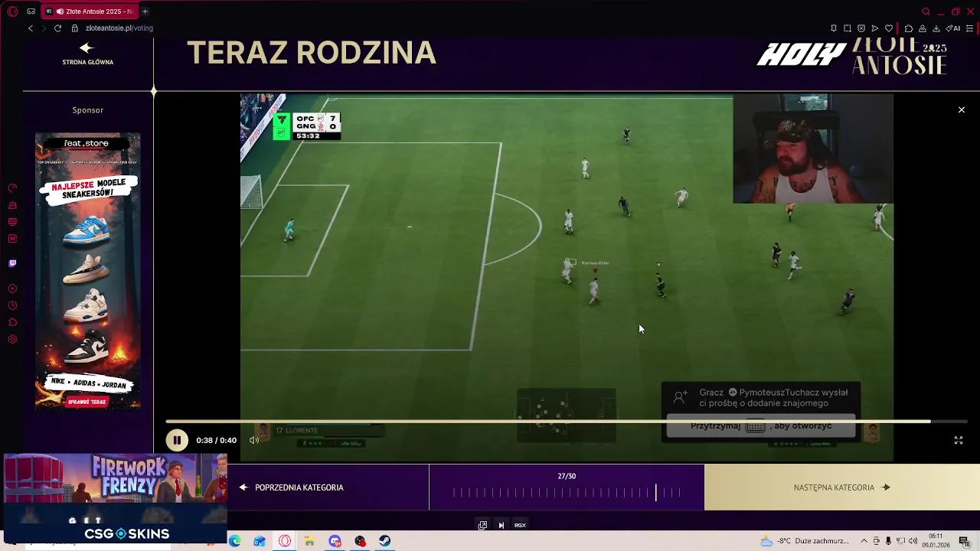Screen dimensions: 980x551
Task: Open Opera workspaces/tab islands icon
Action: [31, 11]
